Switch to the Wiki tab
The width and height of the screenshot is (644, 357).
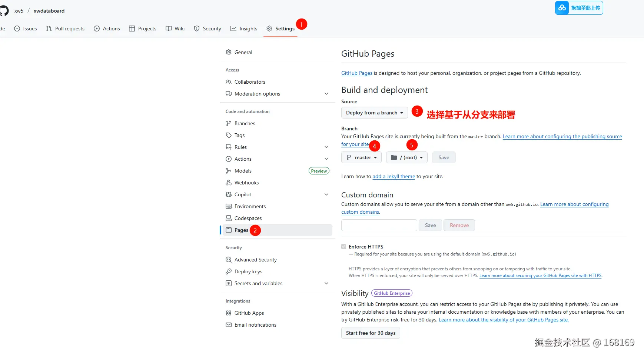pyautogui.click(x=175, y=29)
